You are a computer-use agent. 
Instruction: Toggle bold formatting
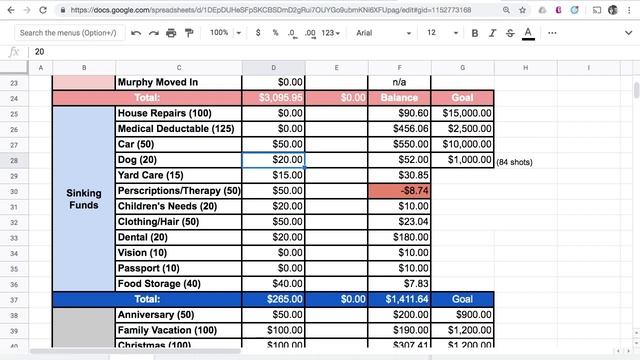[x=475, y=33]
